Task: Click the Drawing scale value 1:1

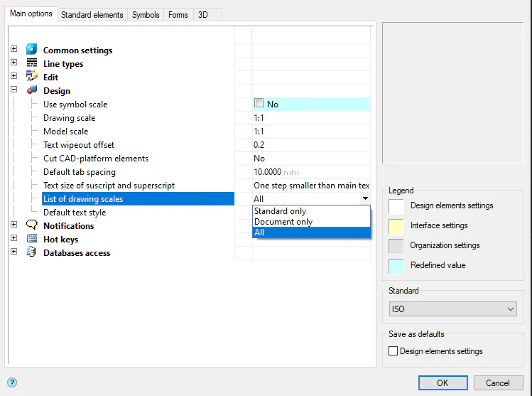Action: [259, 118]
